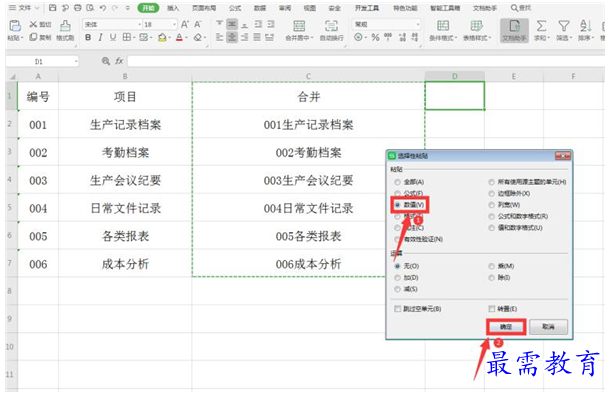Expand the font size 18 dropdown

[x=174, y=24]
